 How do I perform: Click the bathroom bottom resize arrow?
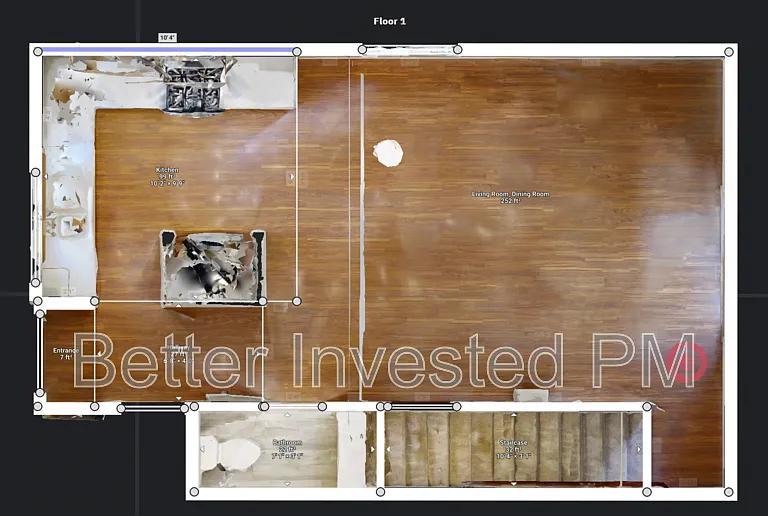click(x=288, y=484)
